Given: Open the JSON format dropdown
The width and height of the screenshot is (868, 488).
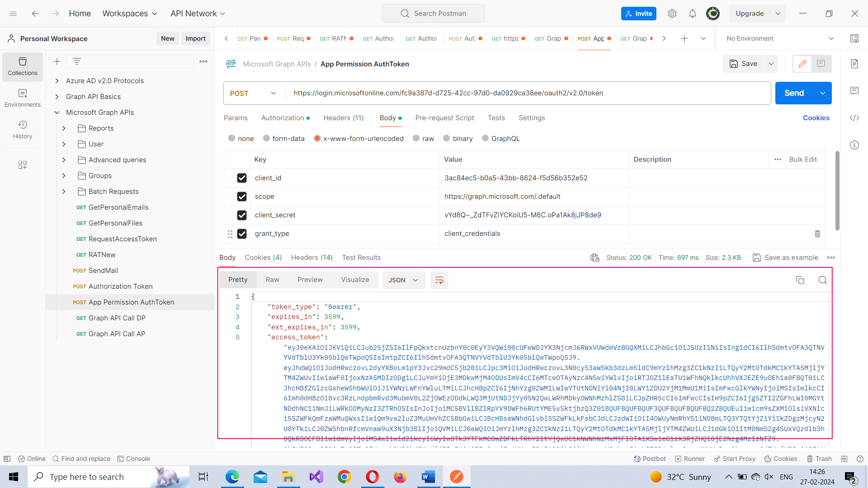Looking at the screenshot, I should point(403,280).
